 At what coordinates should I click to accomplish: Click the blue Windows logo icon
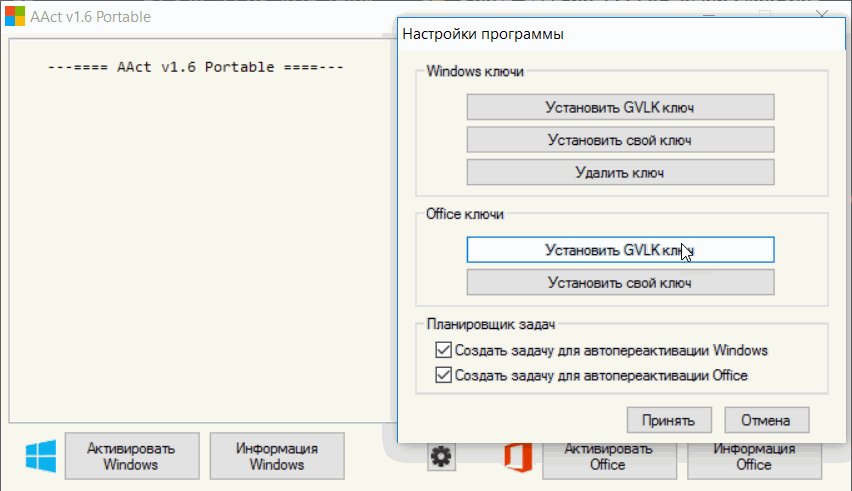41,456
